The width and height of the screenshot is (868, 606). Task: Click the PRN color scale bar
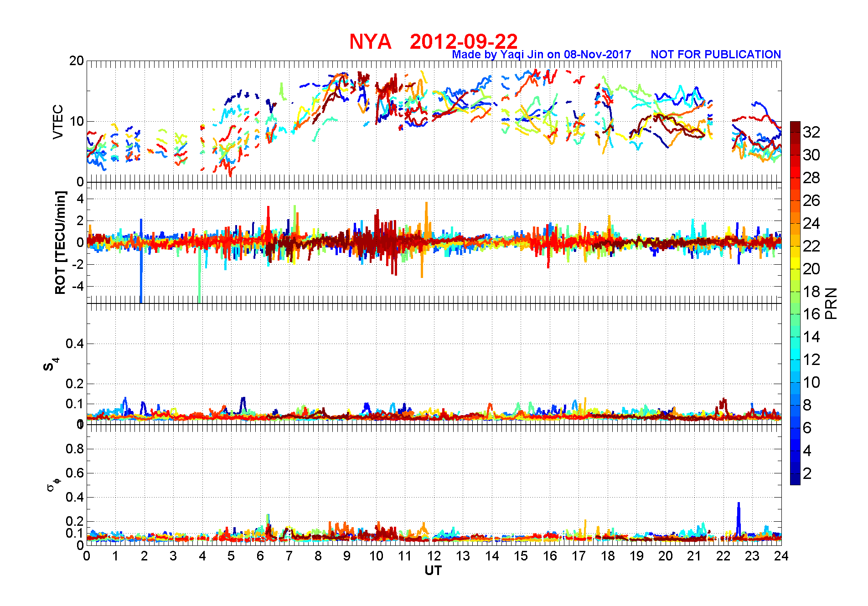pos(795,303)
